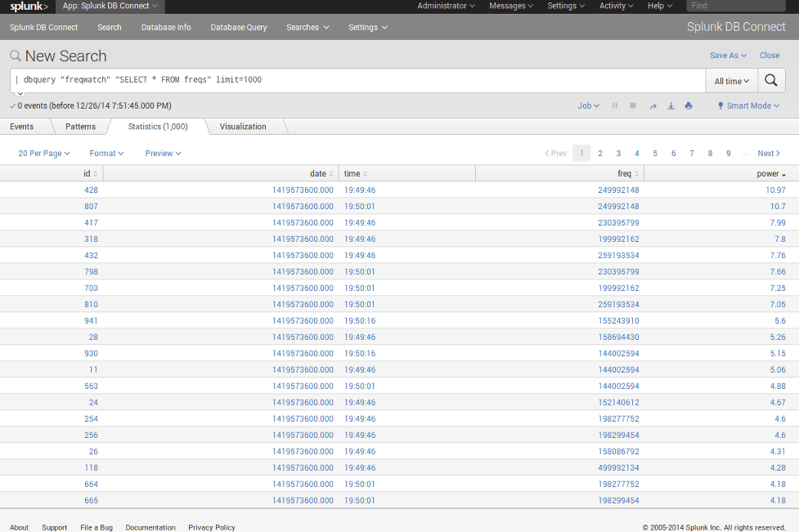Switch to the Patterns tab

pyautogui.click(x=80, y=126)
